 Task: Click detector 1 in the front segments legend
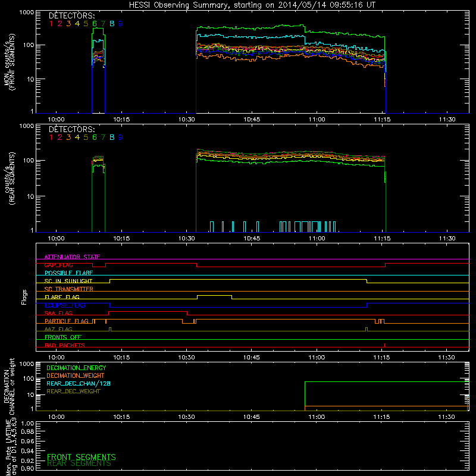[x=51, y=24]
